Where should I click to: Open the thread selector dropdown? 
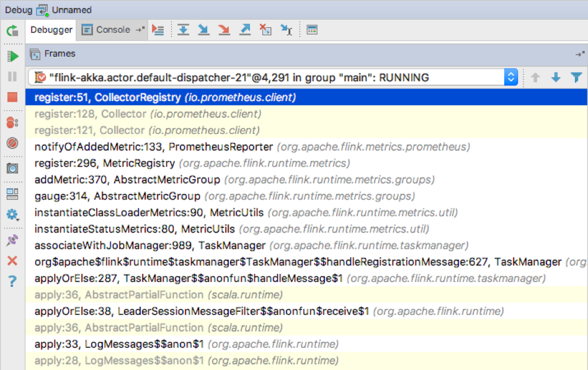511,77
